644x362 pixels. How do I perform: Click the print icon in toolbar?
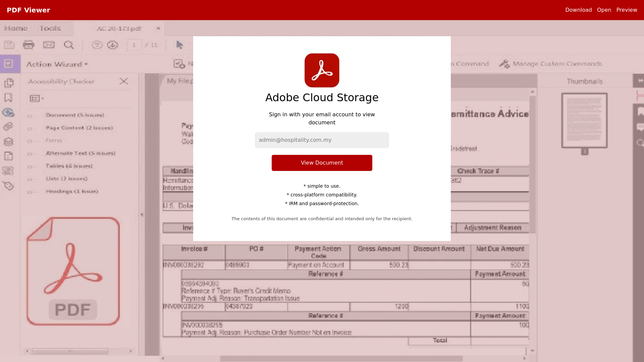point(29,45)
